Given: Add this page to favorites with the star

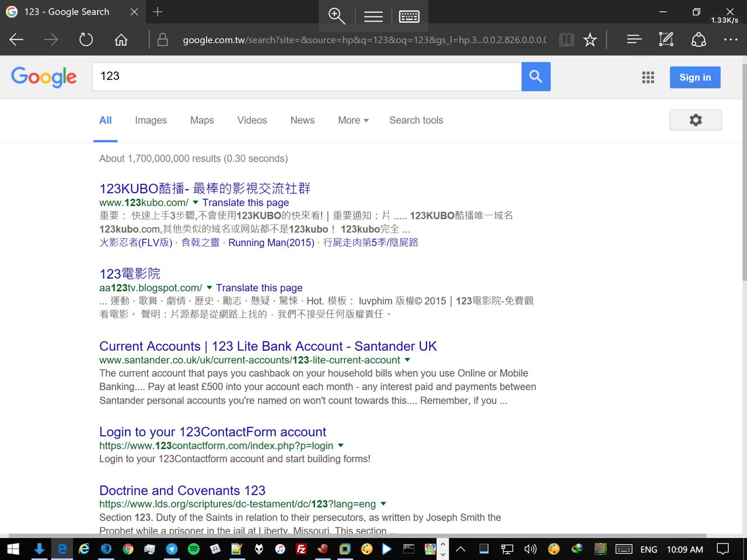Looking at the screenshot, I should click(x=590, y=40).
